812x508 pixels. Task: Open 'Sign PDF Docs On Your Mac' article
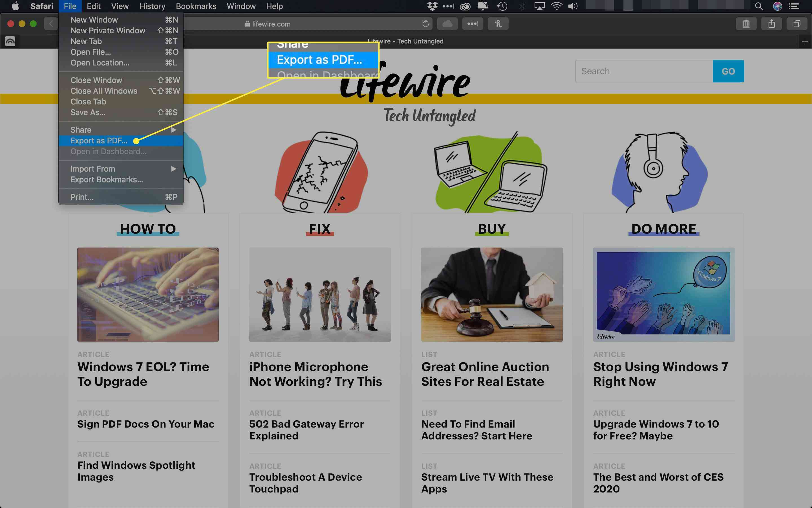point(145,424)
